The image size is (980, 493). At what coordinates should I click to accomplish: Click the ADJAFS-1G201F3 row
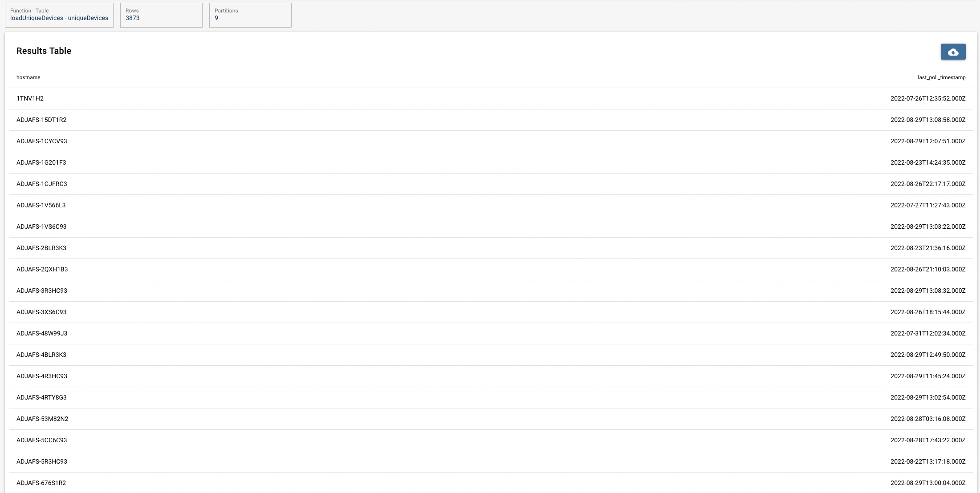(491, 163)
